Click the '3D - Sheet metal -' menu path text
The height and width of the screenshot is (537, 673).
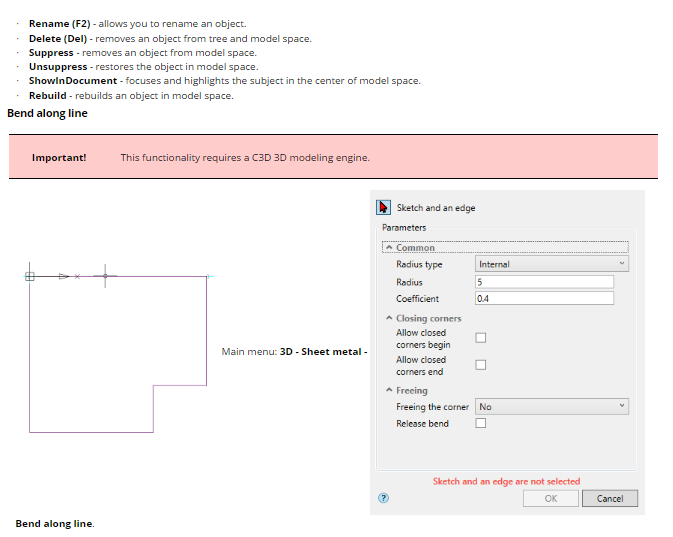pos(324,352)
